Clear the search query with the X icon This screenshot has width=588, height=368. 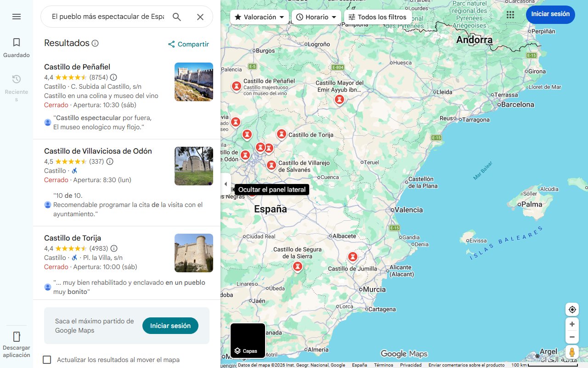[x=200, y=16]
